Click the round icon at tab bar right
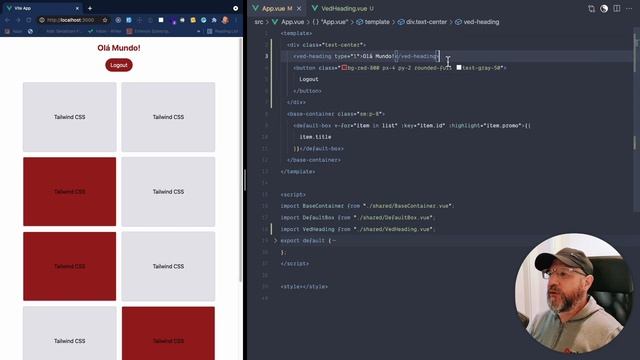 [x=236, y=8]
